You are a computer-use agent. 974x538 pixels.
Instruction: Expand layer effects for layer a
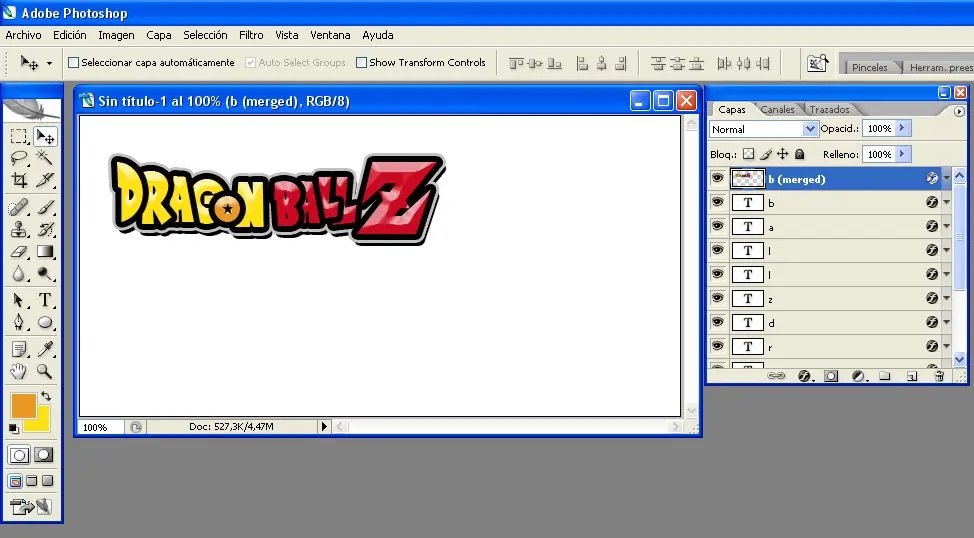point(946,226)
